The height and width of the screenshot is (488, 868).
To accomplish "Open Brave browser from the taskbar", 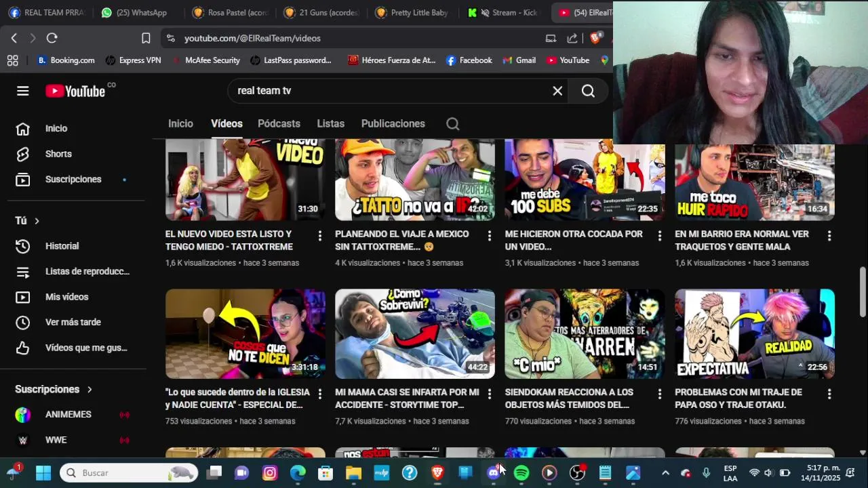I will point(437,472).
